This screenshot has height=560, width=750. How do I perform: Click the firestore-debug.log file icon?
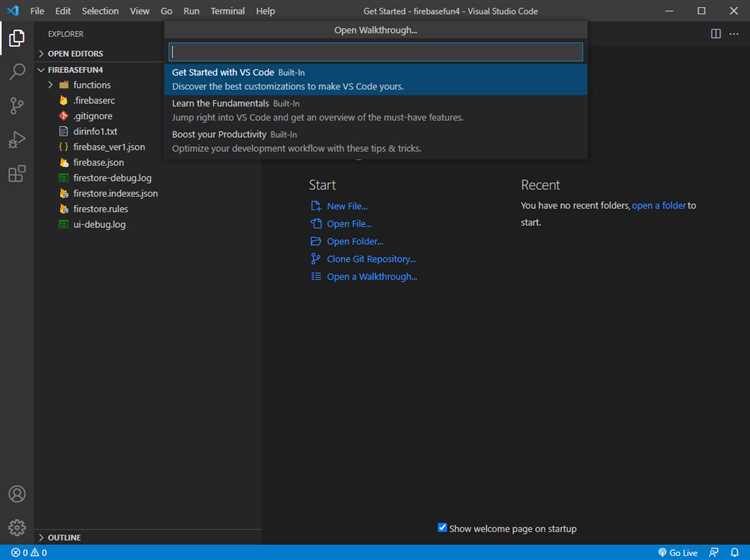click(x=63, y=178)
